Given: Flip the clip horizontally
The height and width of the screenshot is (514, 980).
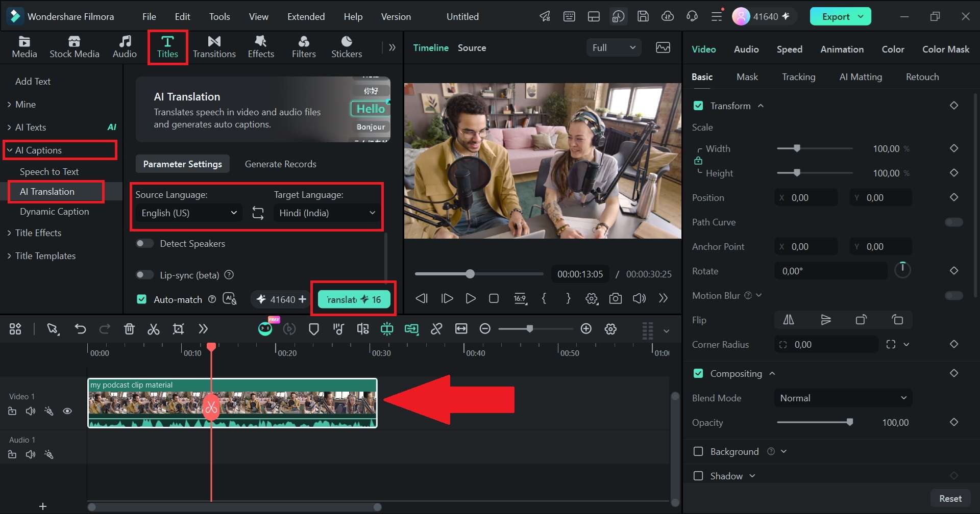Looking at the screenshot, I should pos(789,320).
